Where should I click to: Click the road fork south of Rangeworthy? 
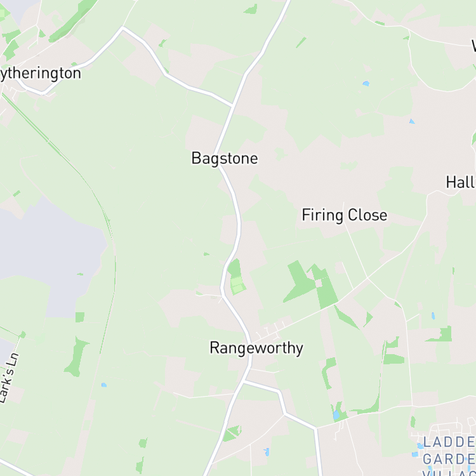tap(244, 381)
